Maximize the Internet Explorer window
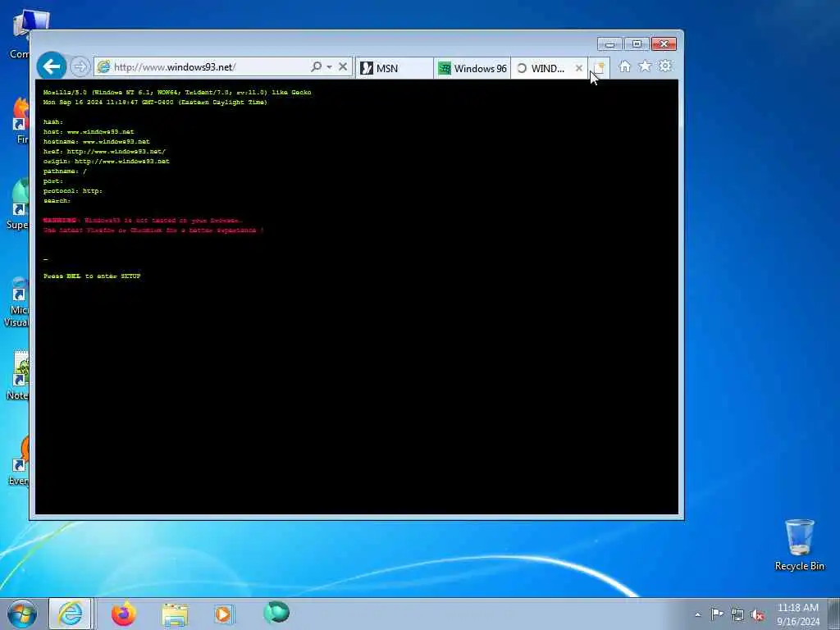840x630 pixels. point(637,44)
